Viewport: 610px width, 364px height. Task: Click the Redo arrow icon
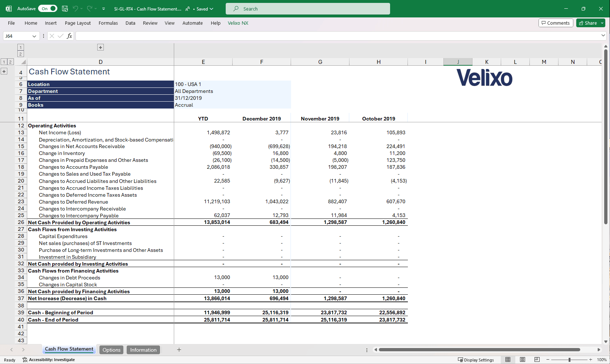[89, 9]
